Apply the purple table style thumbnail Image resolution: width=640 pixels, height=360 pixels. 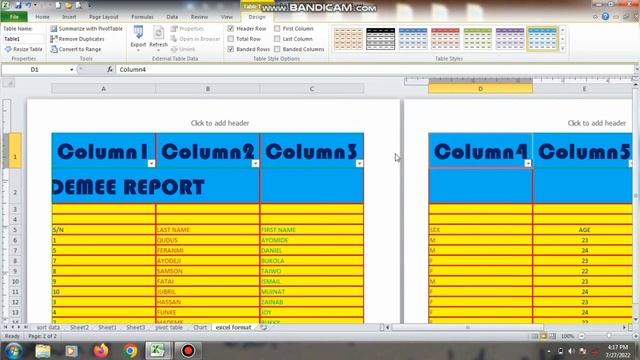tap(510, 39)
